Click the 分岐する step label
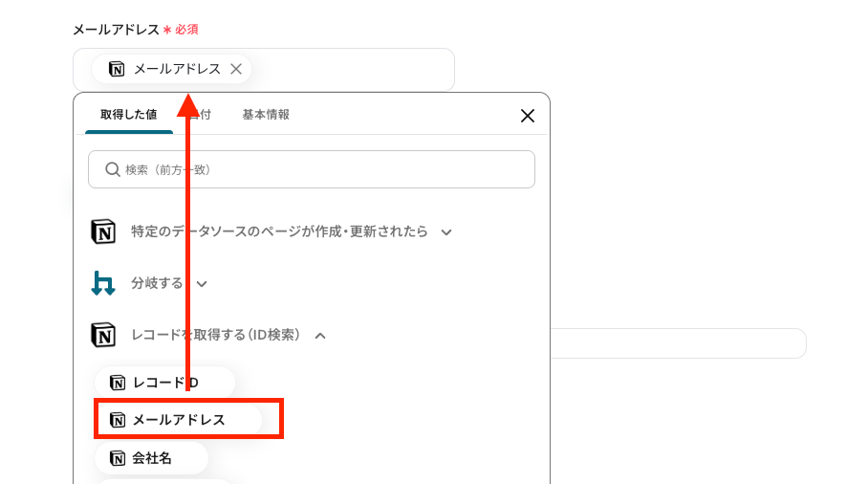 click(157, 283)
